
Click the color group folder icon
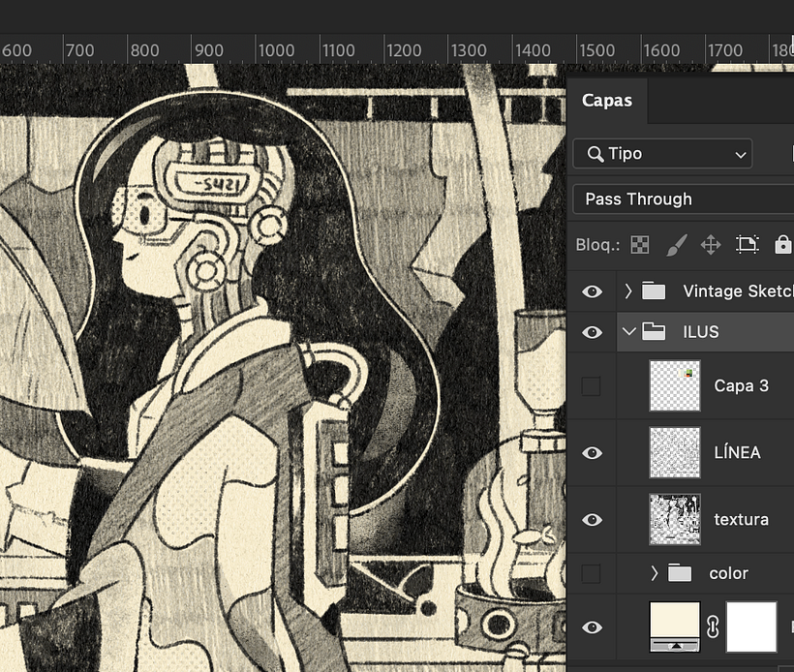coord(680,572)
